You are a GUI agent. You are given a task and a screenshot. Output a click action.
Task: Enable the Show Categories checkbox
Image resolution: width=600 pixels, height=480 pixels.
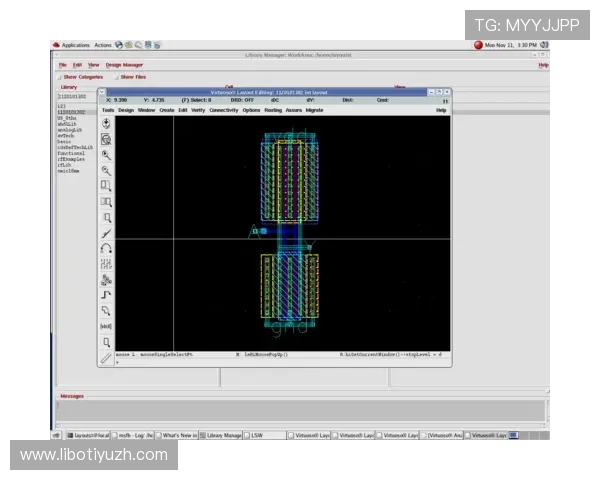61,76
